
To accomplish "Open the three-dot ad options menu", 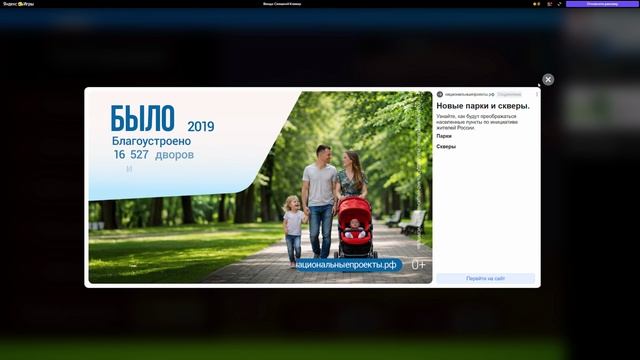I will click(x=537, y=94).
